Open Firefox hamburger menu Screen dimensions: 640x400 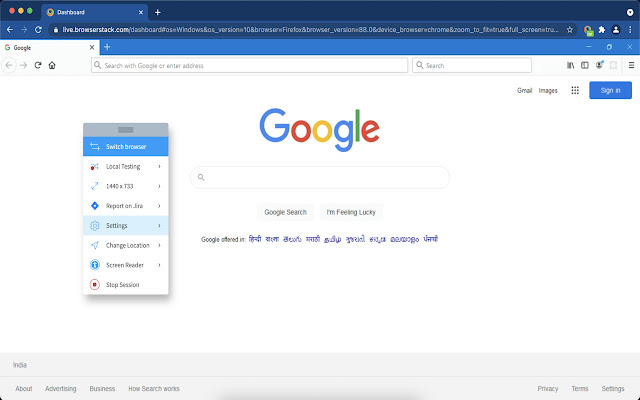(631, 65)
